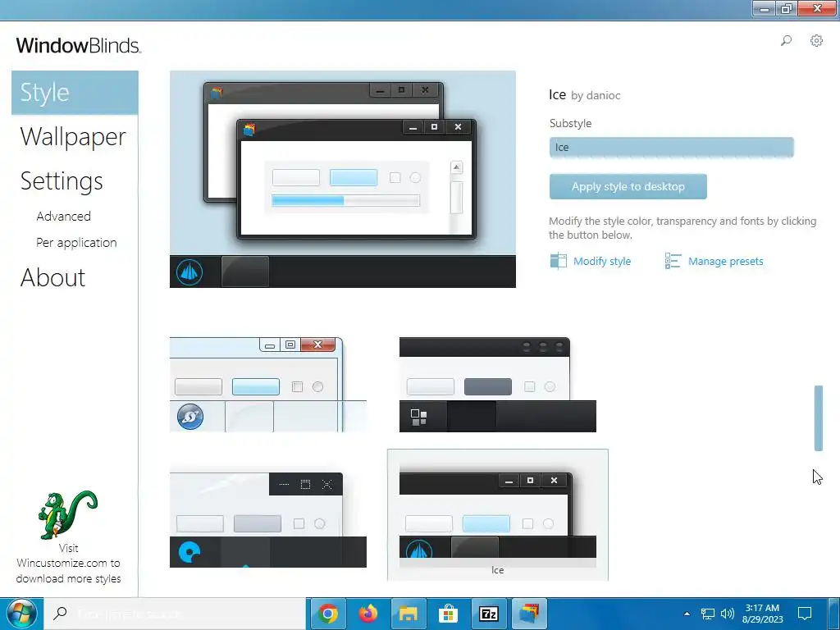Viewport: 840px width, 630px height.
Task: Select the dark theme with three dots thumbnail
Action: pos(498,385)
